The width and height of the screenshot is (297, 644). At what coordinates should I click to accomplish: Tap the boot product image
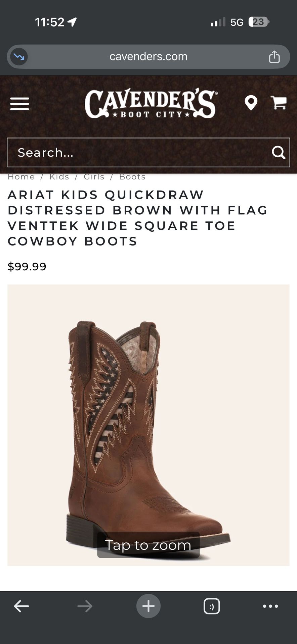[148, 425]
